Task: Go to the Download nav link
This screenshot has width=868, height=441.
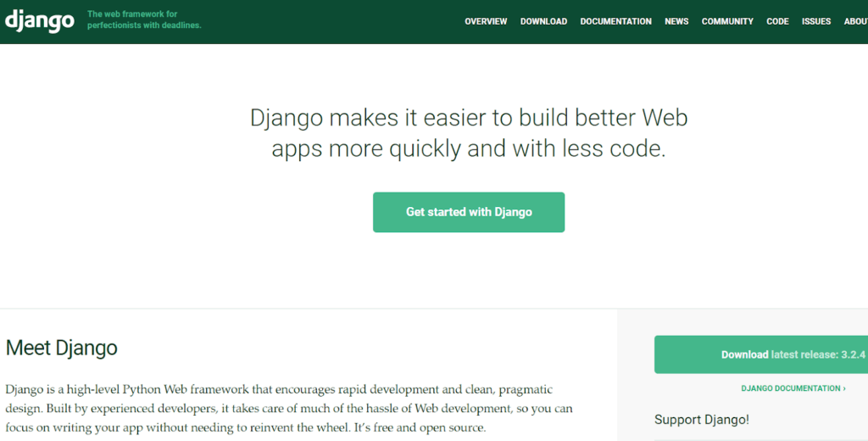Action: click(x=543, y=21)
